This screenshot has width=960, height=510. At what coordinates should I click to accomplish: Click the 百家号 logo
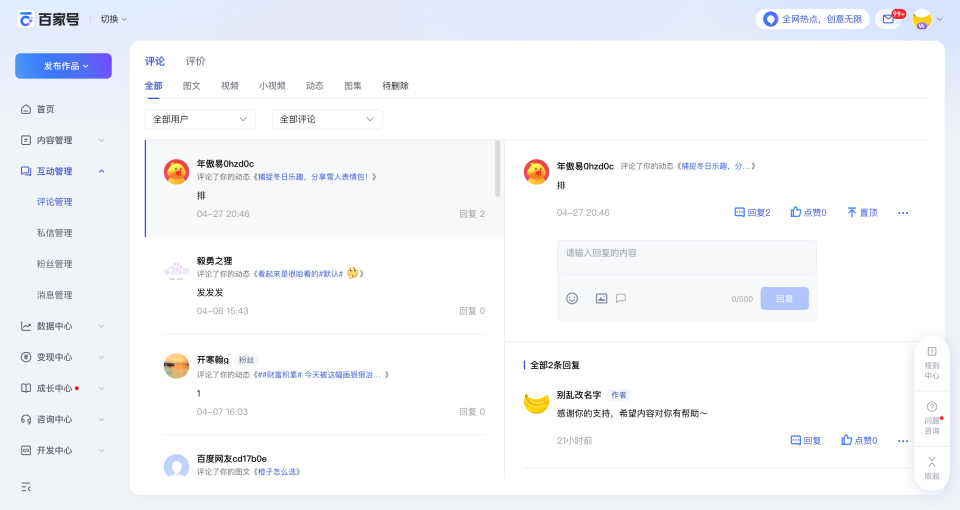[x=48, y=20]
